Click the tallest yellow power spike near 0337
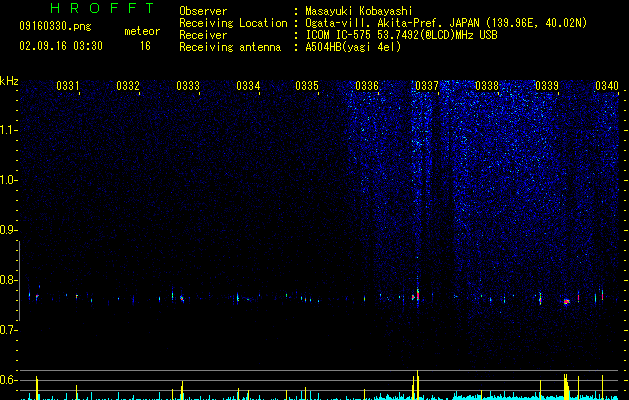629x400 pixels. 418,385
